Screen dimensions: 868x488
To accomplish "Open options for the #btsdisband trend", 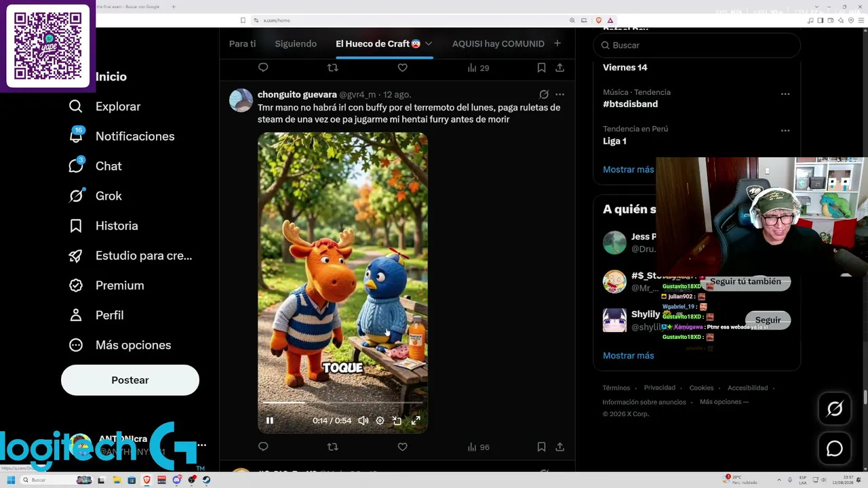I will (x=785, y=94).
